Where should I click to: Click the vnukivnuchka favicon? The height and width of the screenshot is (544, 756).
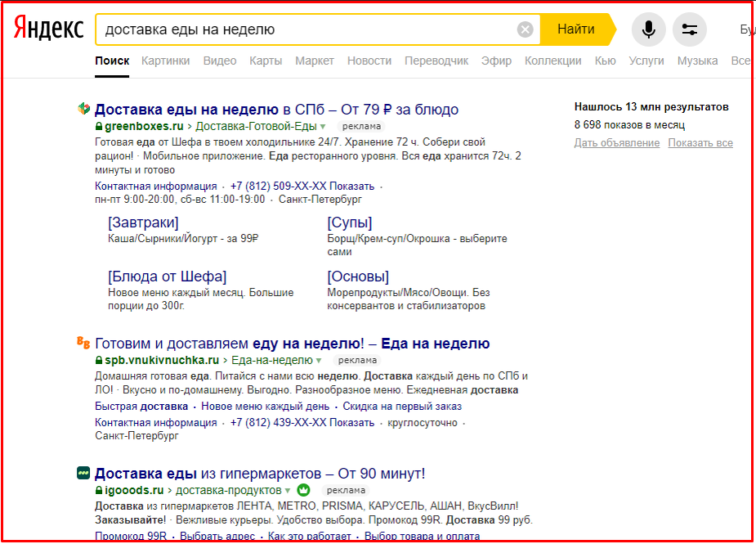pyautogui.click(x=83, y=342)
